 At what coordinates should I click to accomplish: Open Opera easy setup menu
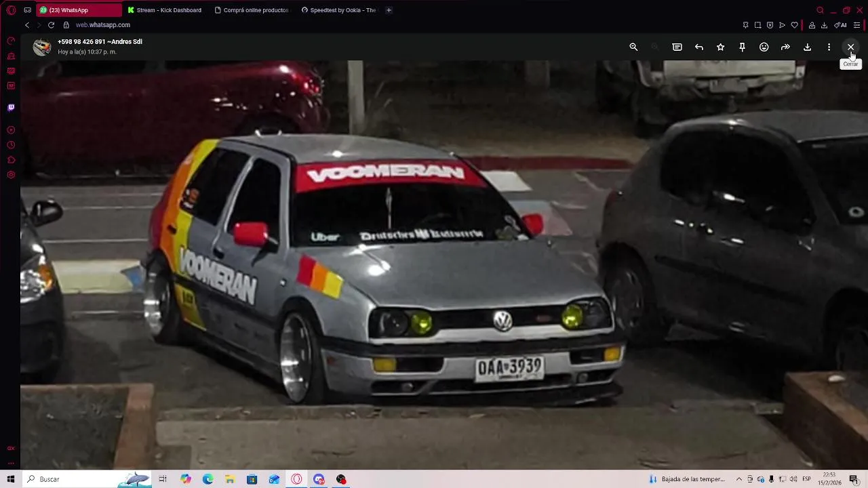pyautogui.click(x=857, y=25)
